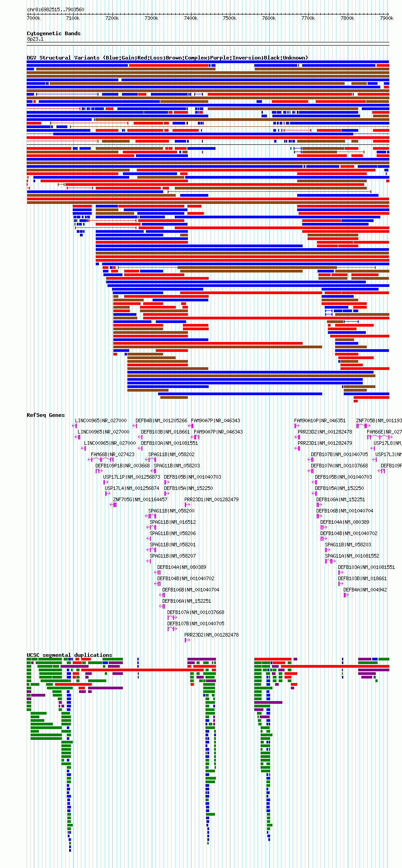Click the 7700k ruler tick
This screenshot has height=868, width=402.
pos(308,18)
